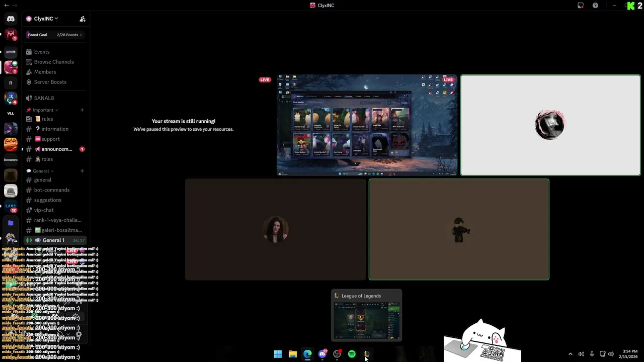
Task: Focus the white-background participant tile
Action: (x=550, y=125)
